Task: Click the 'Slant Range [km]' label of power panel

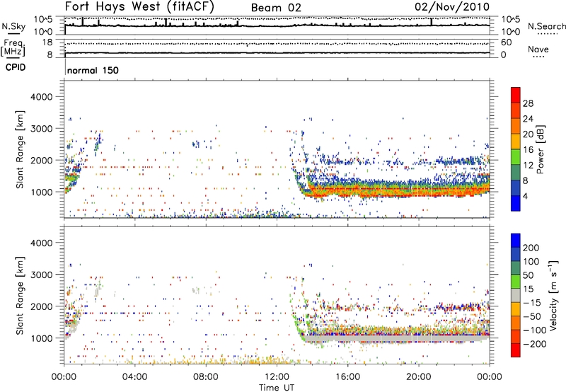Action: tap(20, 149)
